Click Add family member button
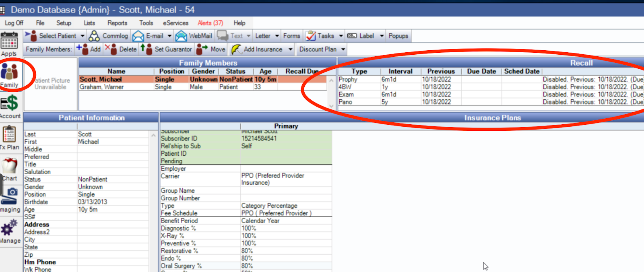The width and height of the screenshot is (644, 272). (x=89, y=49)
